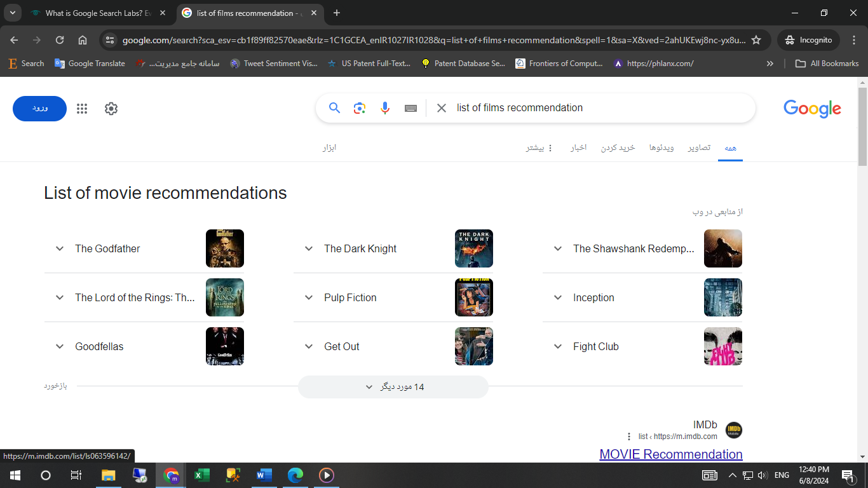Open the بیشتر (More) menu
Screen dimensions: 868x488
(539, 147)
